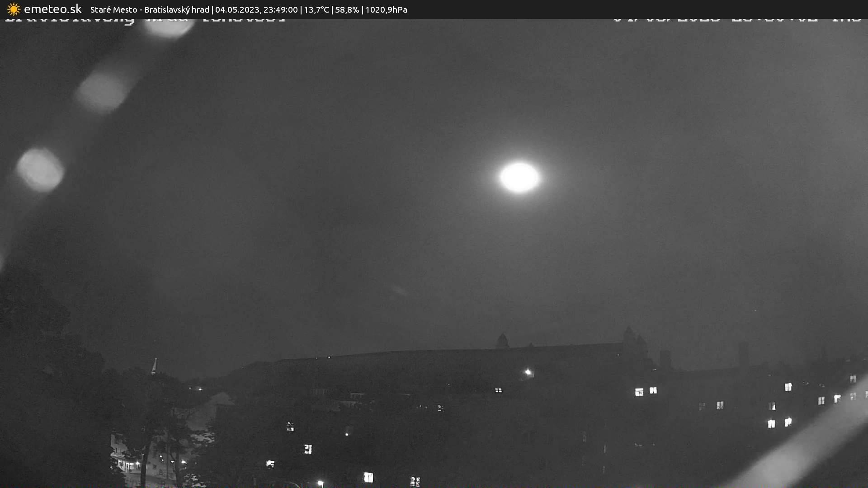This screenshot has height=488, width=868.
Task: Click the emeteo.sk sun logo icon
Action: click(14, 9)
